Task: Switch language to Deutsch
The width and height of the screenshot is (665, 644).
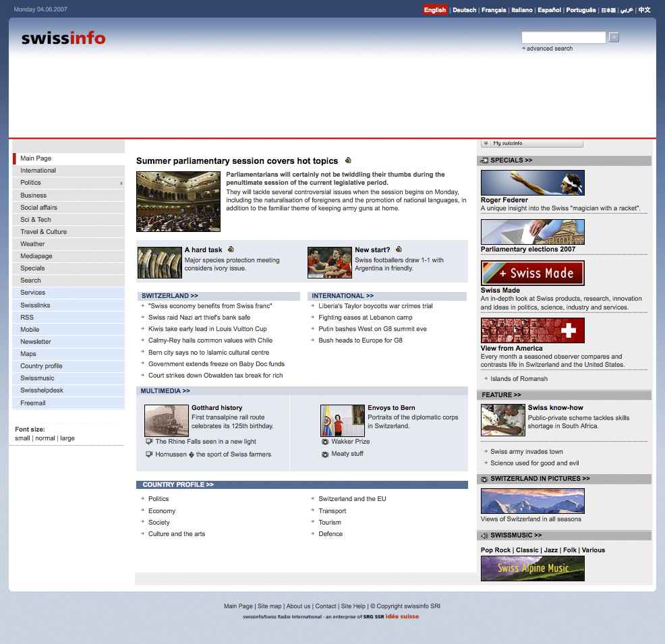Action: pyautogui.click(x=465, y=9)
